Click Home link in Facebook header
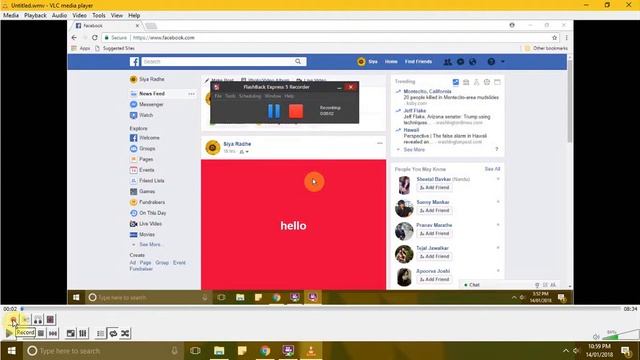This screenshot has height=360, width=640. pyautogui.click(x=391, y=62)
